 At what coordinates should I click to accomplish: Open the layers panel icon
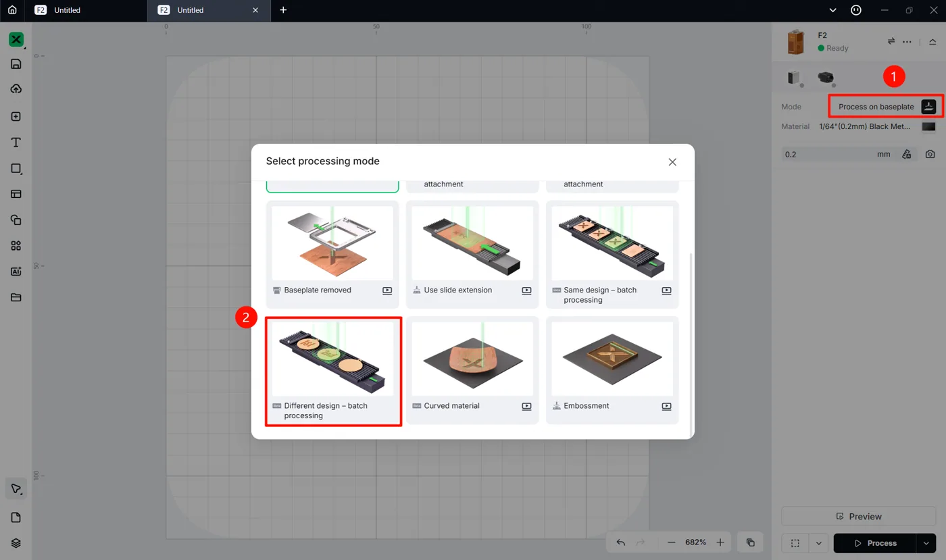(x=16, y=543)
